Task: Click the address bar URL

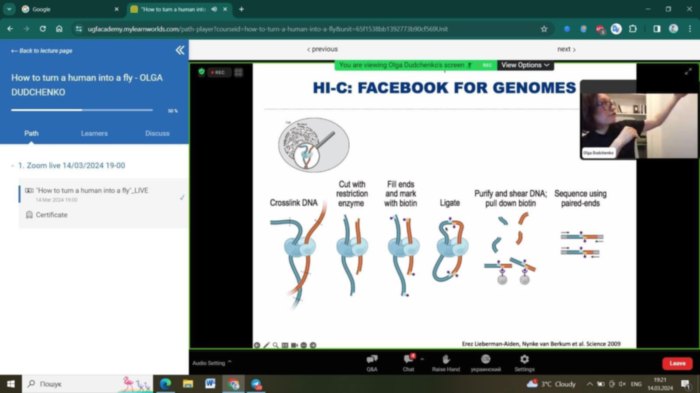Action: 268,29
